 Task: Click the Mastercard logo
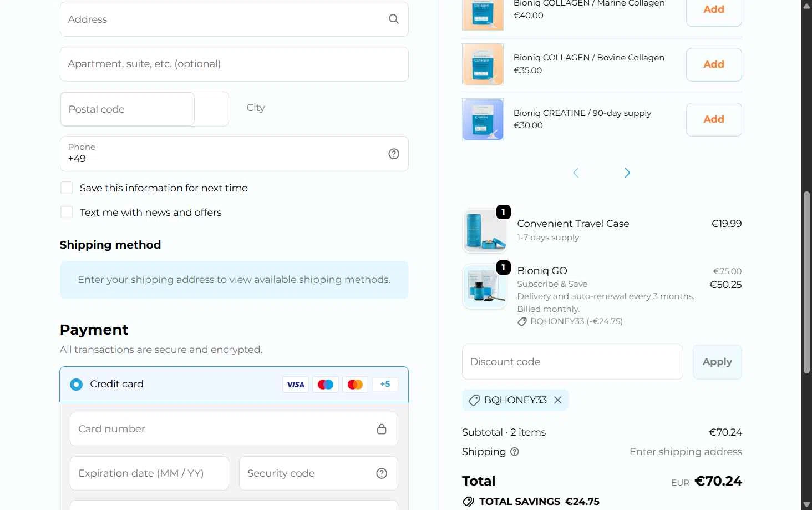click(355, 384)
